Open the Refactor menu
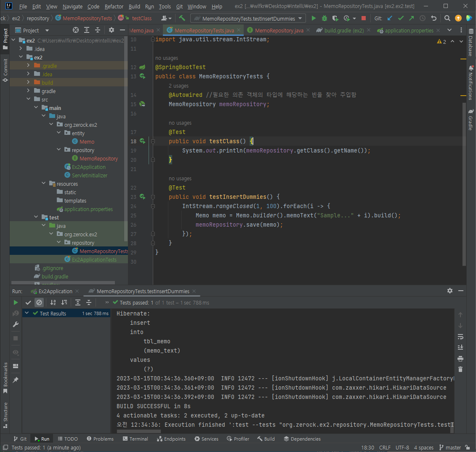 click(x=114, y=6)
